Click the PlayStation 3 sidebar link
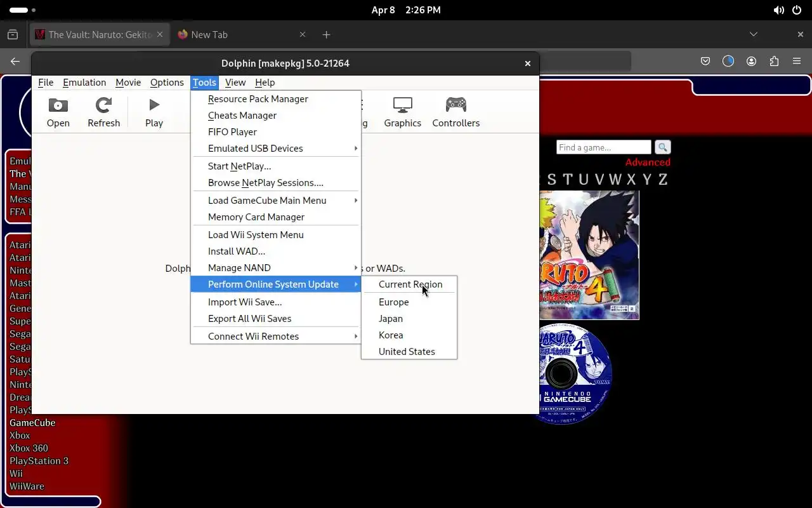The height and width of the screenshot is (508, 812). click(x=39, y=461)
